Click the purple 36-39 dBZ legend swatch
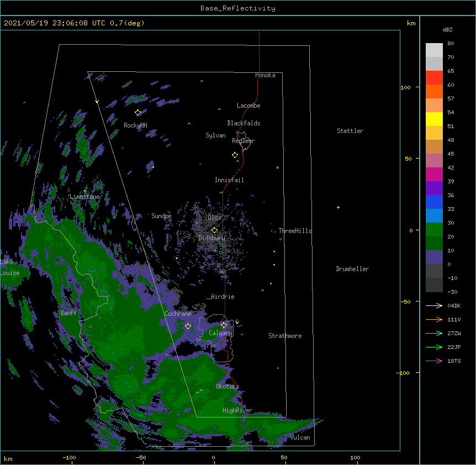476x465 pixels. 434,188
